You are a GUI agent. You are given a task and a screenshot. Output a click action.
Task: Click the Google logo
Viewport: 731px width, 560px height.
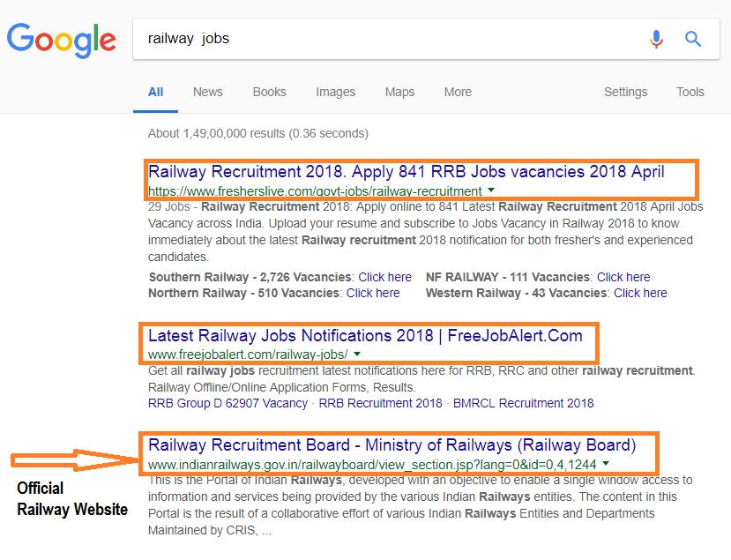[62, 41]
